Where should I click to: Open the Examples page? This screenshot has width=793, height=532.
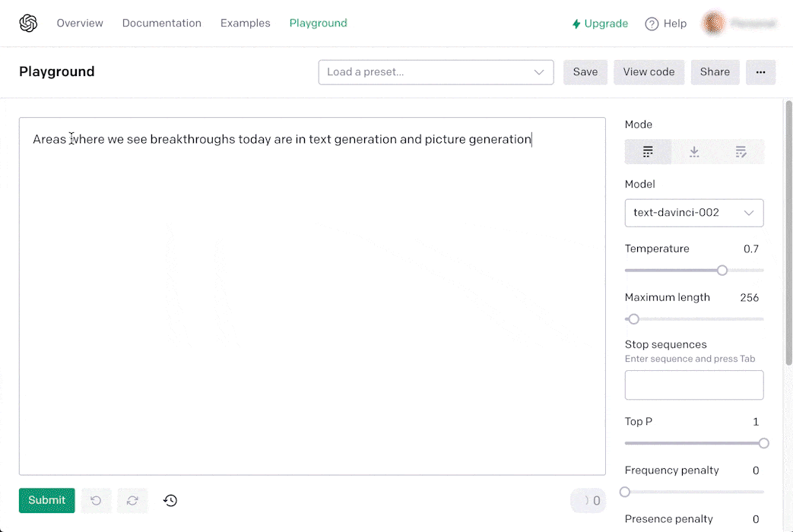pos(246,24)
